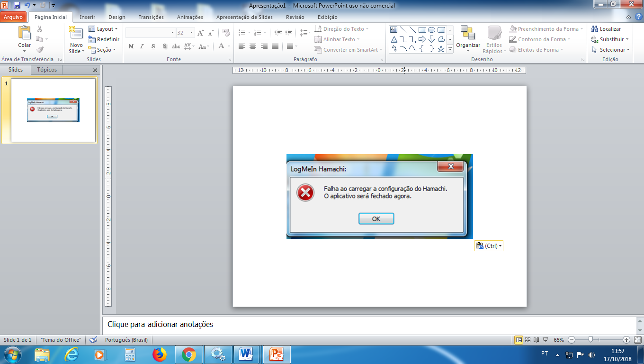Click the Colar (paste) icon
The image size is (644, 364).
pyautogui.click(x=25, y=33)
